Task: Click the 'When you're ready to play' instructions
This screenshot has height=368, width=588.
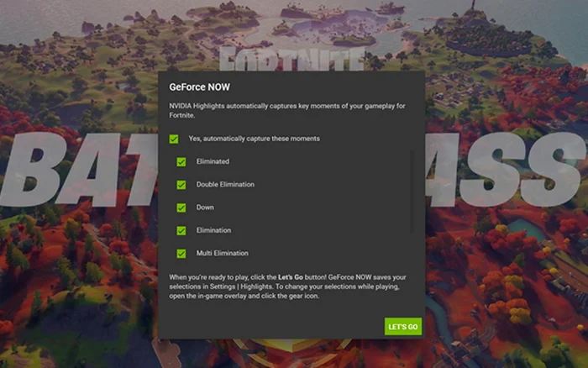Action: pyautogui.click(x=287, y=287)
